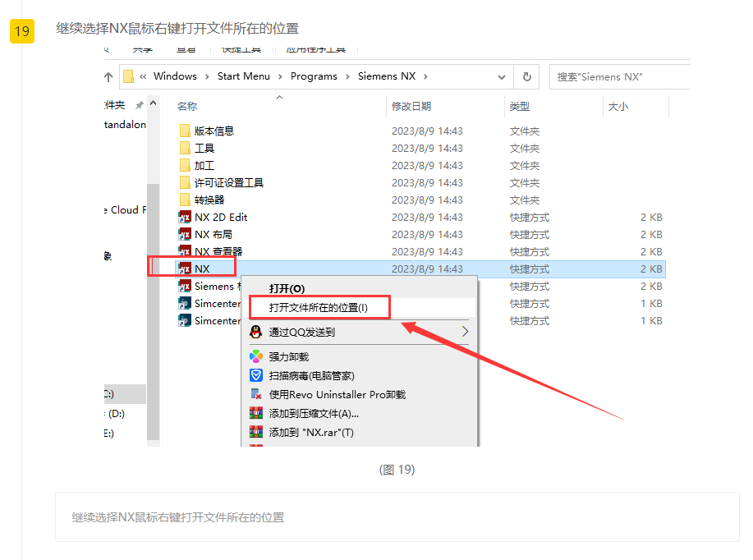The image size is (753, 560).
Task: Click the 快捷方式 type of NX 2D Edit
Action: 529,217
